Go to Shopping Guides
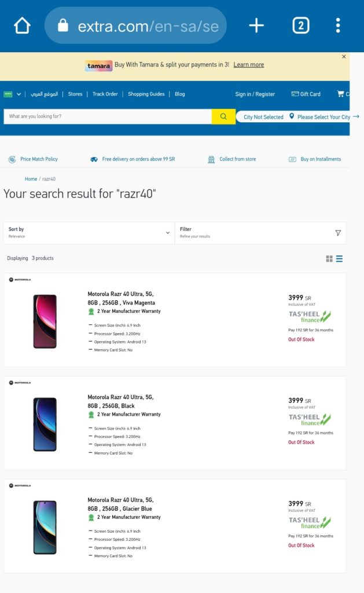Viewport: 364px width, 593px height. (x=146, y=94)
